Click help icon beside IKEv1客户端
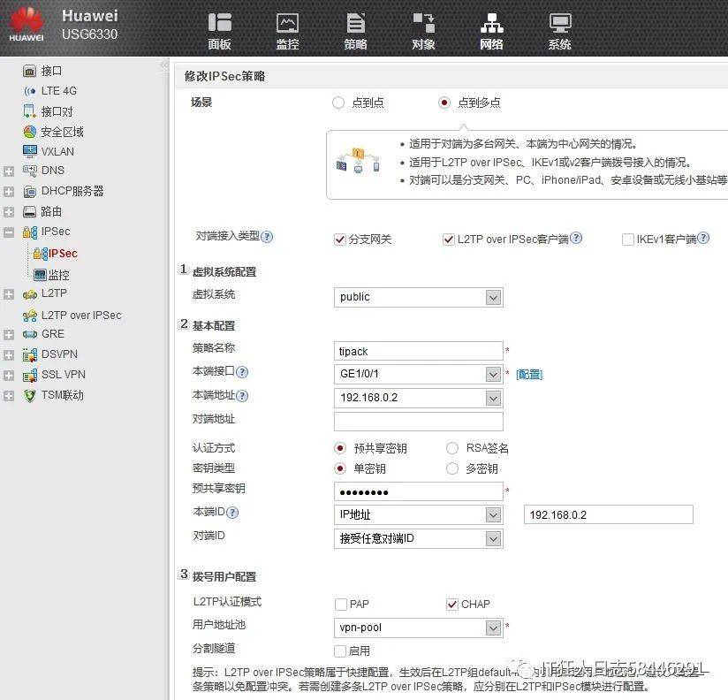 click(703, 238)
